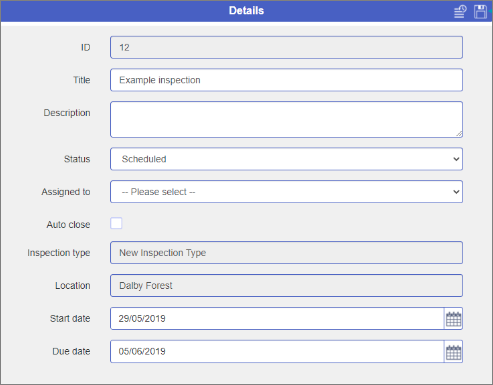Click the Inspection type label
The width and height of the screenshot is (493, 385).
tap(59, 253)
